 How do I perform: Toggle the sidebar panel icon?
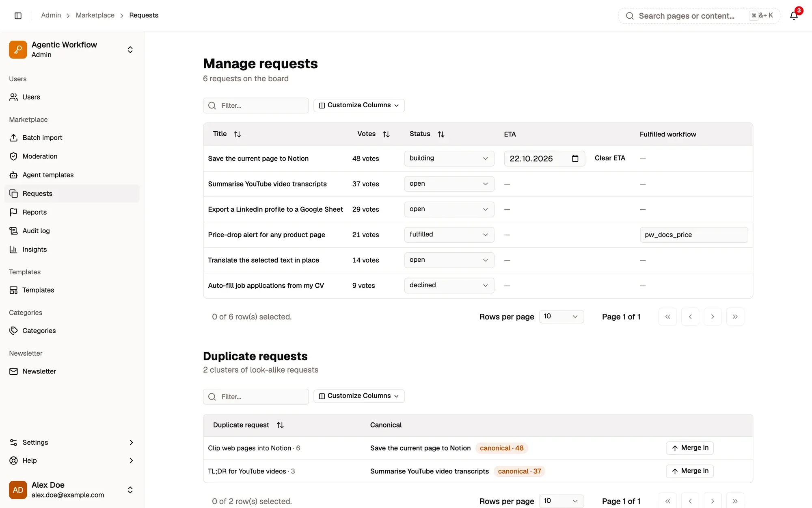tap(18, 15)
